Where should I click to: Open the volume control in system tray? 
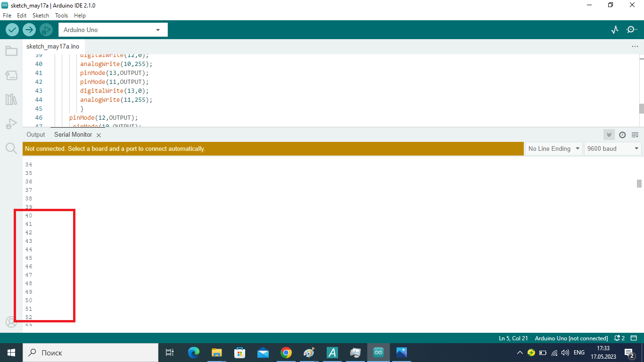(x=565, y=353)
